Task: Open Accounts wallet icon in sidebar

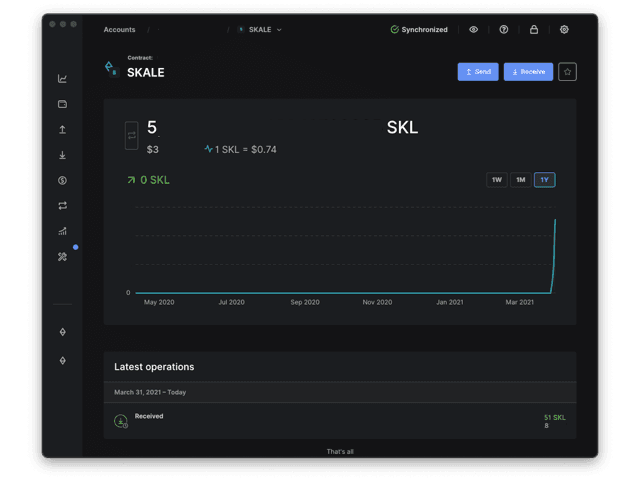Action: pos(63,104)
